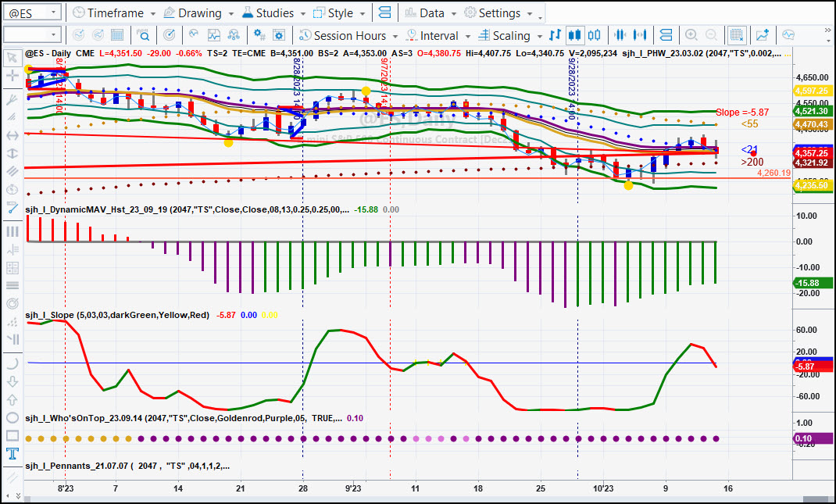Click the compress bar spacing icon
The height and width of the screenshot is (504, 836).
[620, 35]
